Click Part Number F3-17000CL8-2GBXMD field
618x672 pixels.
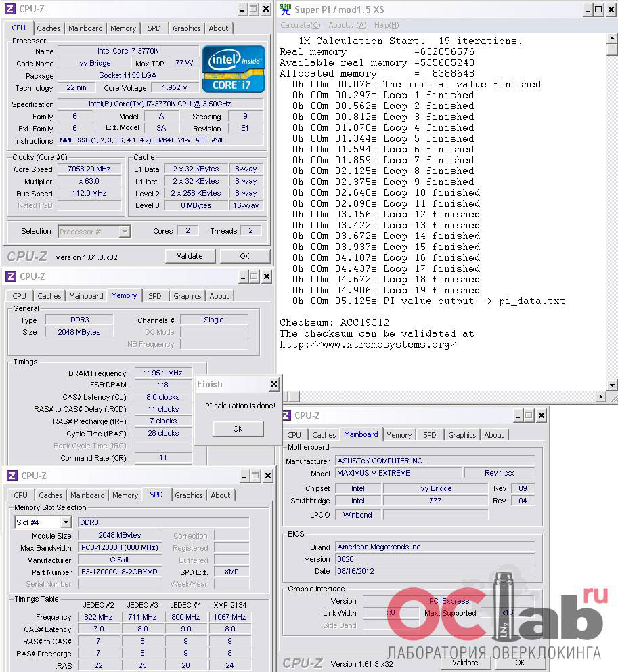[120, 572]
